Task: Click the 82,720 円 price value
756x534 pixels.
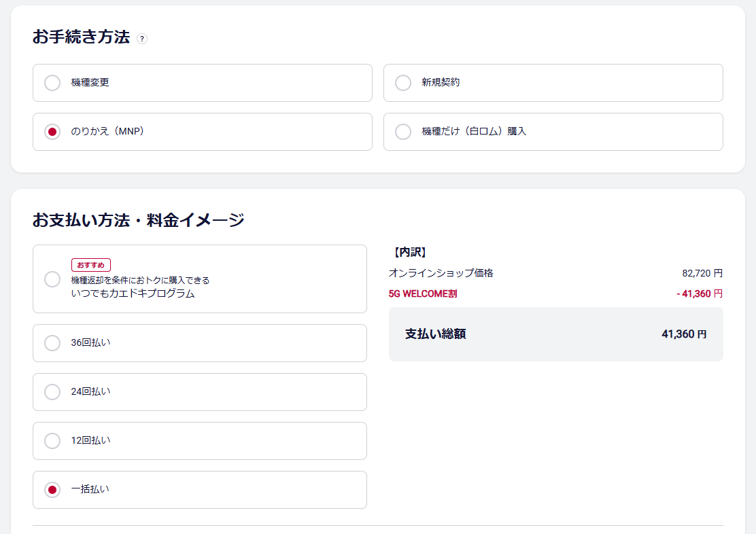Action: 702,273
